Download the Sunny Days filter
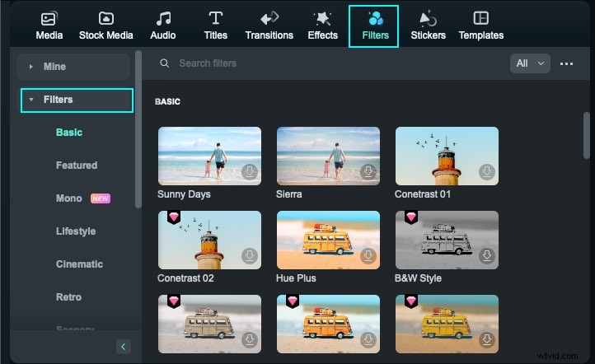This screenshot has width=595, height=364. (251, 172)
